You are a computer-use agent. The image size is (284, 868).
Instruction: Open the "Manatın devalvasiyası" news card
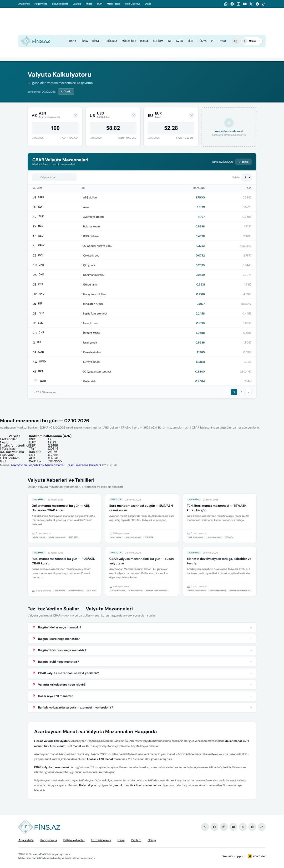(x=219, y=571)
